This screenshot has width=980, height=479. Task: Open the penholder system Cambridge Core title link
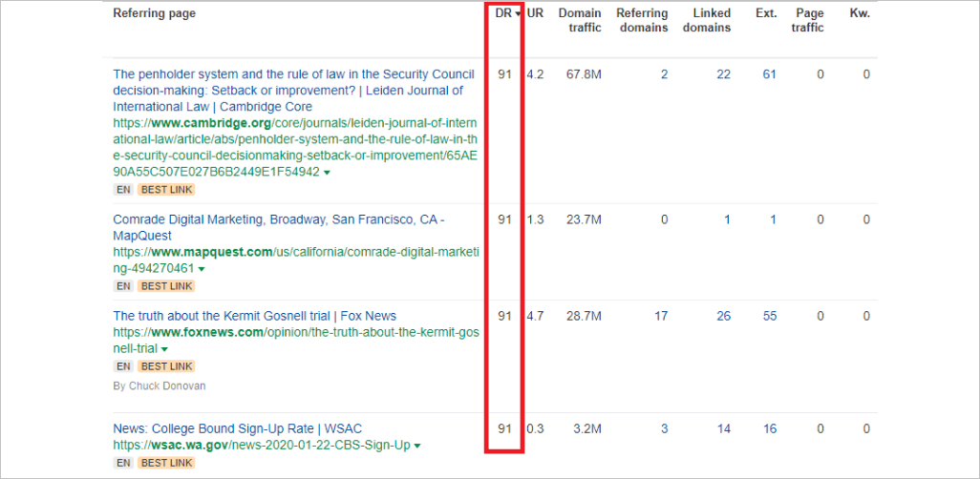[294, 91]
